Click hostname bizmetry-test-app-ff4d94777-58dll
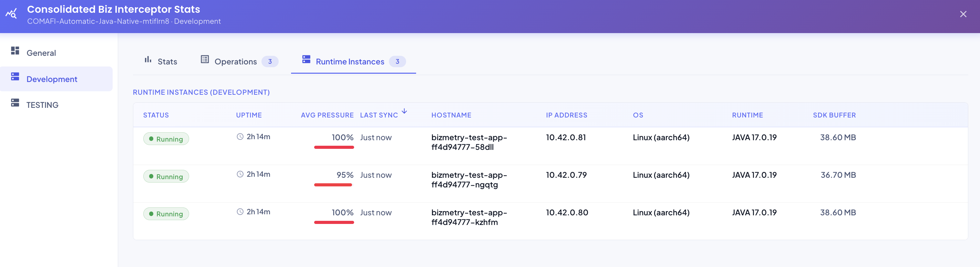Viewport: 980px width, 267px height. tap(469, 142)
